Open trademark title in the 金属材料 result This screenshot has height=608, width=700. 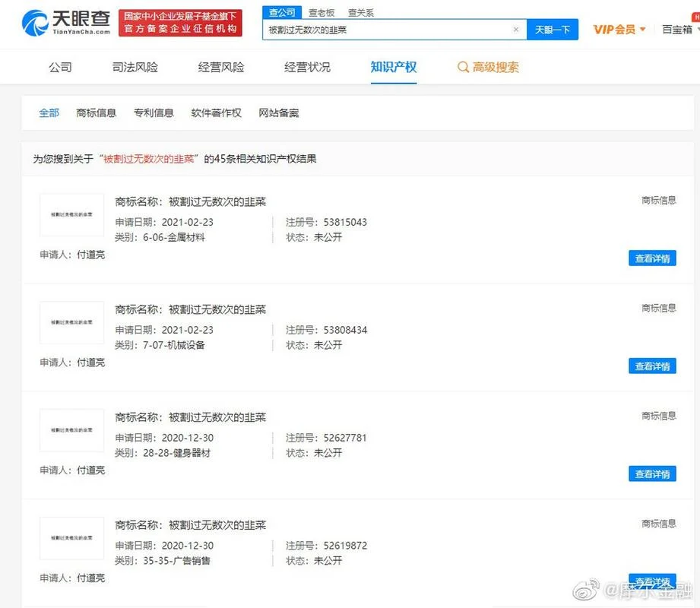coord(217,201)
